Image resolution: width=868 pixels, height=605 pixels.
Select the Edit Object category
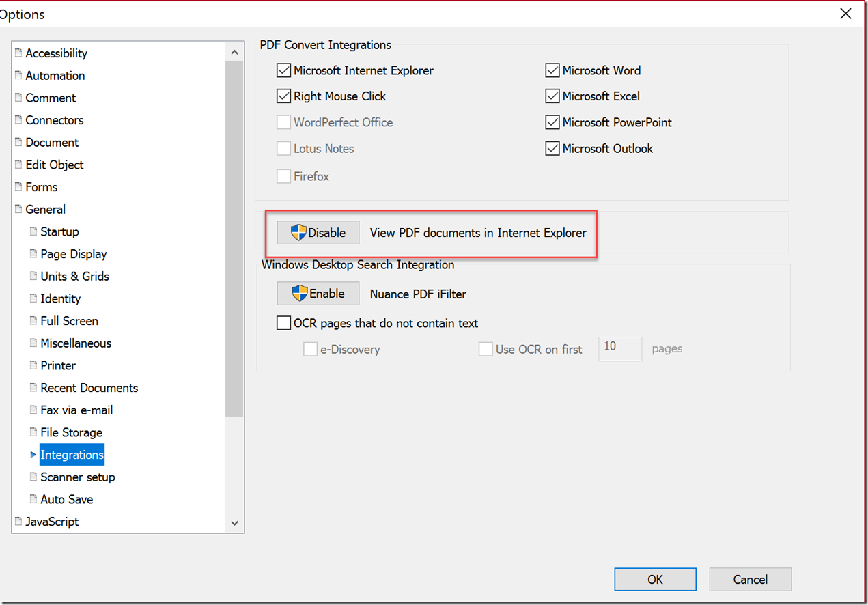tap(55, 165)
